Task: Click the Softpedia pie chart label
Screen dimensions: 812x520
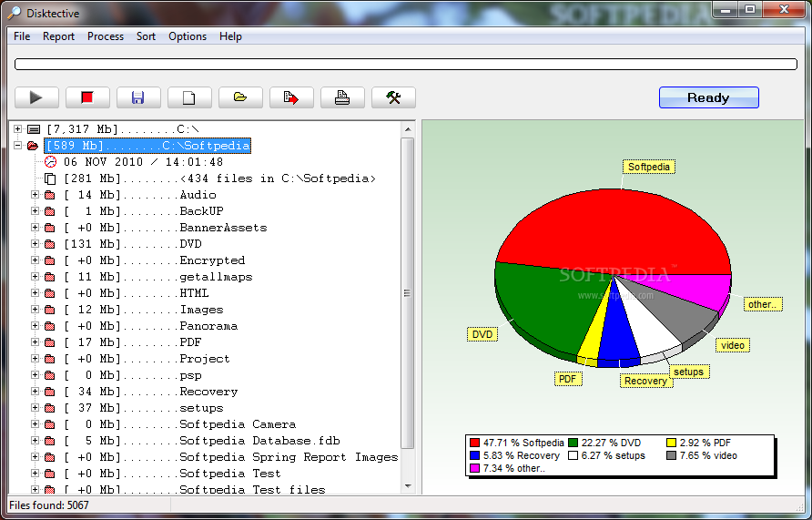Action: 649,167
